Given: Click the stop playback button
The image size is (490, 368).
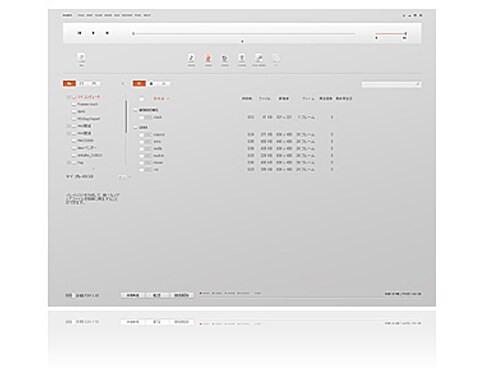Looking at the screenshot, I should [107, 33].
